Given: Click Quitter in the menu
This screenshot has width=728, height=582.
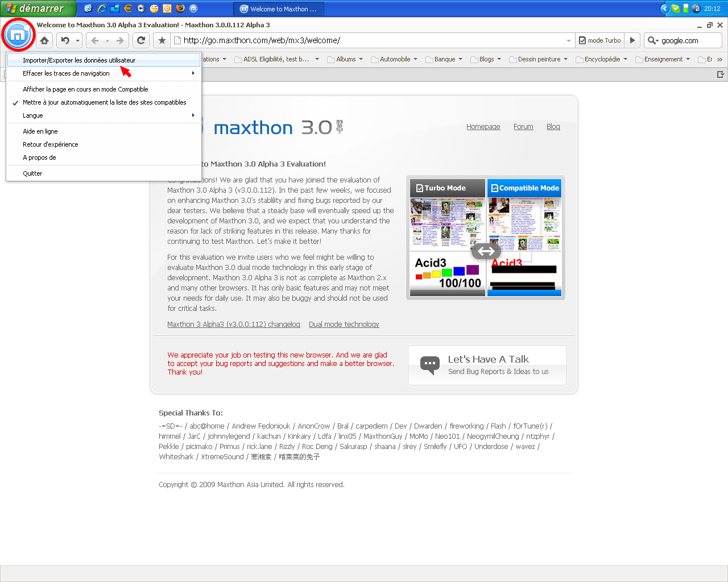Looking at the screenshot, I should click(x=104, y=173).
